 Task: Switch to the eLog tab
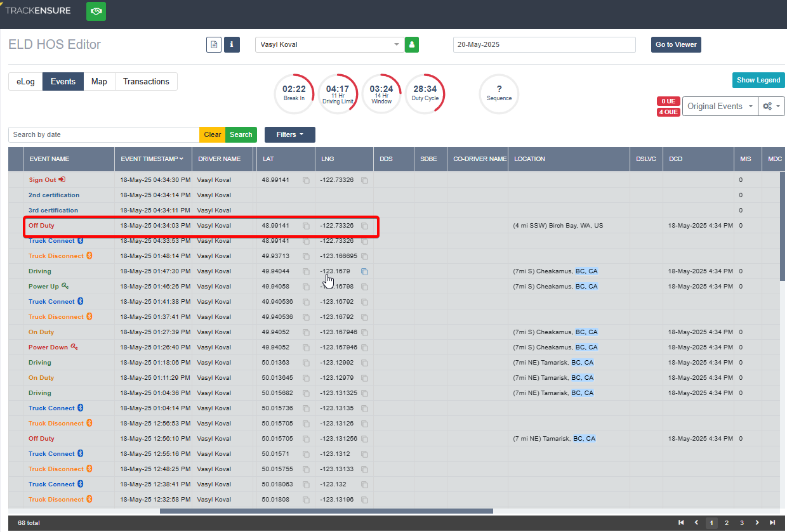25,82
